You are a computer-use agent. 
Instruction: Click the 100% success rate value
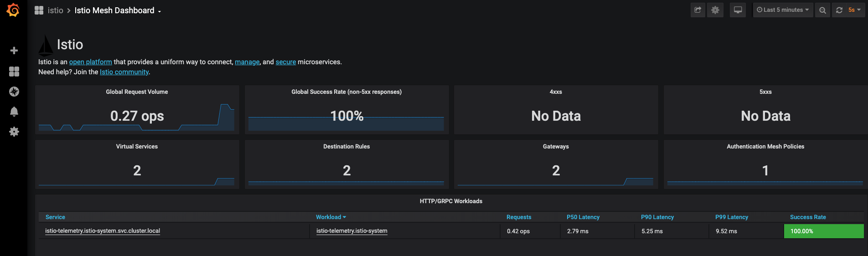tap(347, 116)
